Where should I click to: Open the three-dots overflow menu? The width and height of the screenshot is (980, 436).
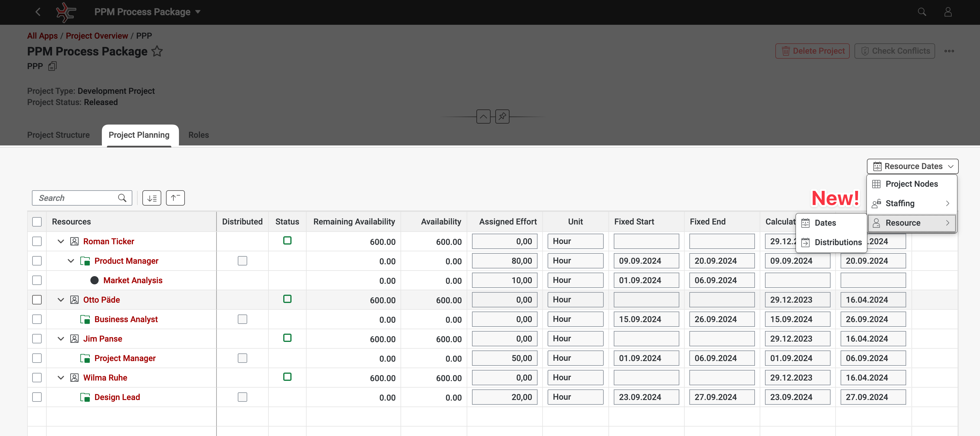949,51
